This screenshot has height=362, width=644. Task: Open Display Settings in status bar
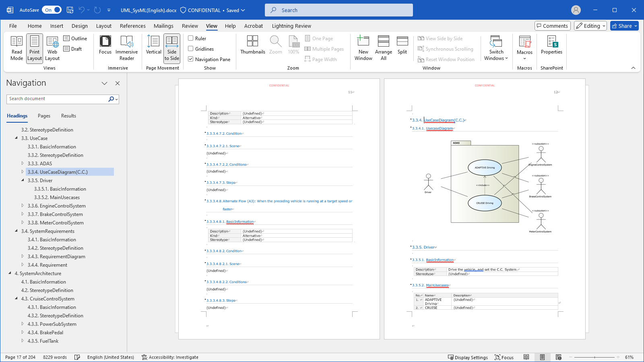[x=468, y=357]
